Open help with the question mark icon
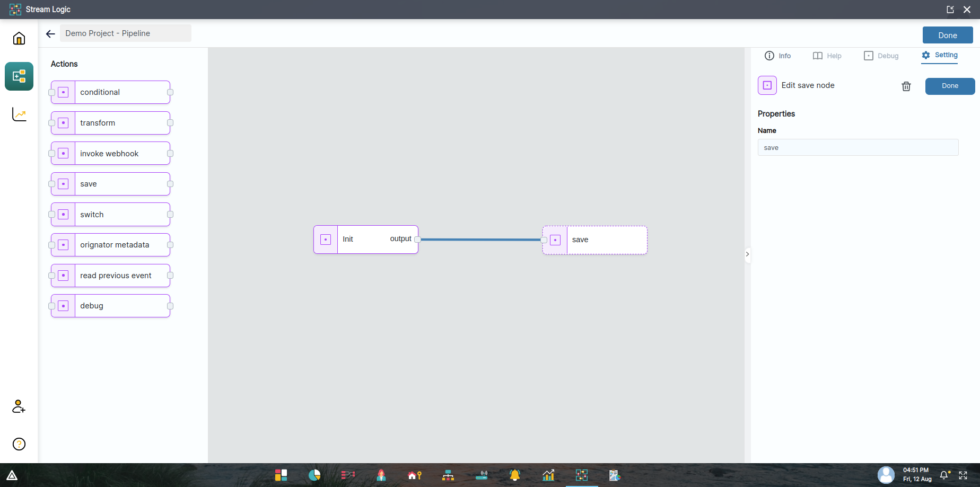 pos(19,444)
